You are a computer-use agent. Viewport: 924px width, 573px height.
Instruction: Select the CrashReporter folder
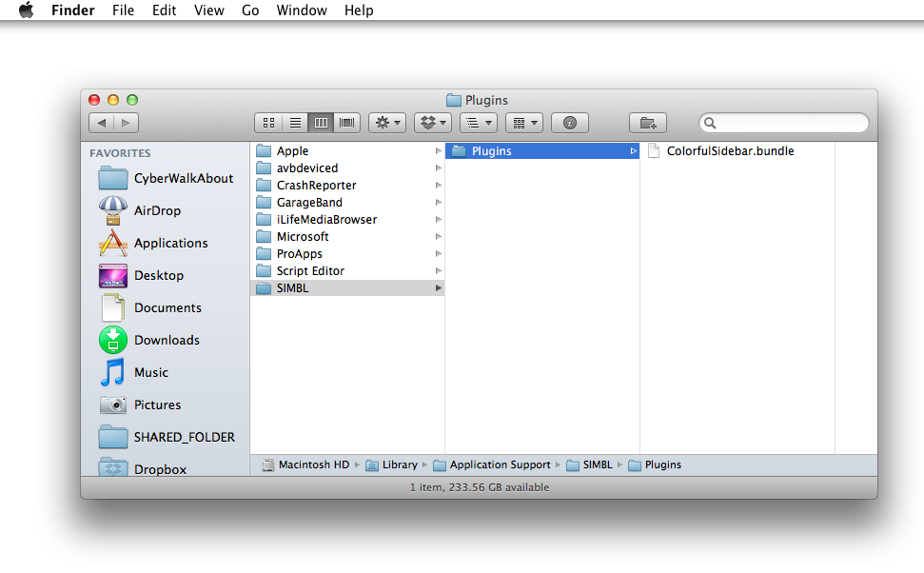pyautogui.click(x=347, y=185)
